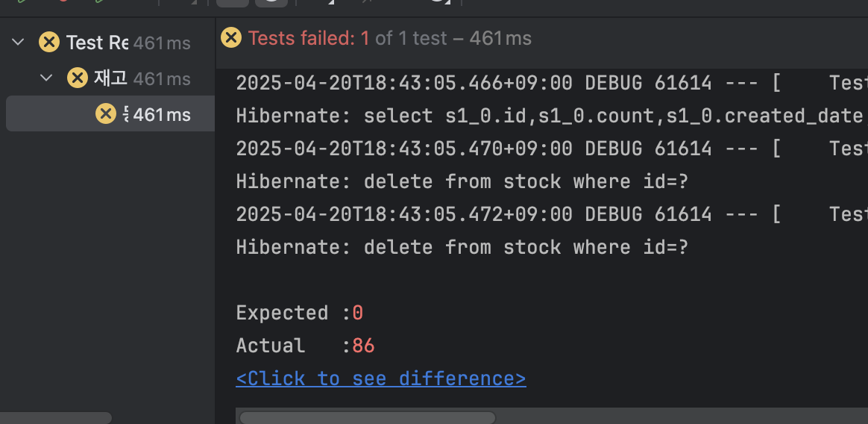Select the highlighted test method with 461ms duration
Viewport: 868px width, 424px height.
pos(110,113)
